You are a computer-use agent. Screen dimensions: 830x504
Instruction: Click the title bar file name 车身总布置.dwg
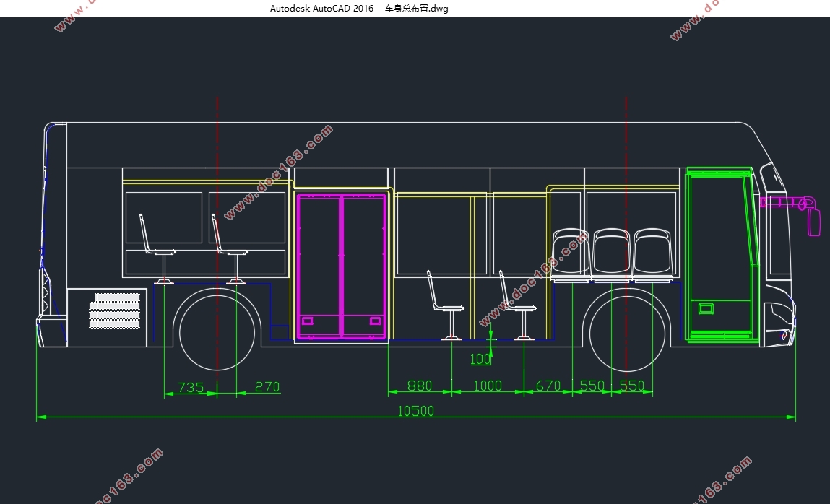[416, 9]
